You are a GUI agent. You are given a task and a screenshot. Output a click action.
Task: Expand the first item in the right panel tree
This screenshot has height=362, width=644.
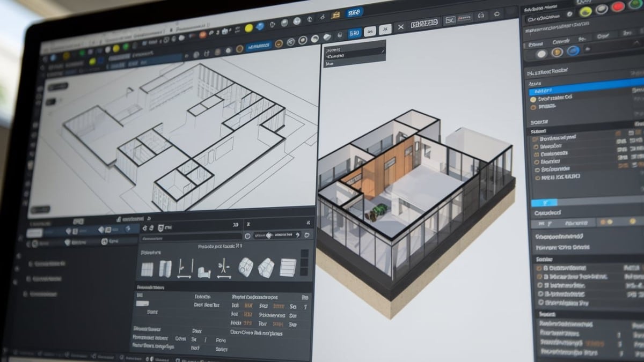(x=535, y=138)
